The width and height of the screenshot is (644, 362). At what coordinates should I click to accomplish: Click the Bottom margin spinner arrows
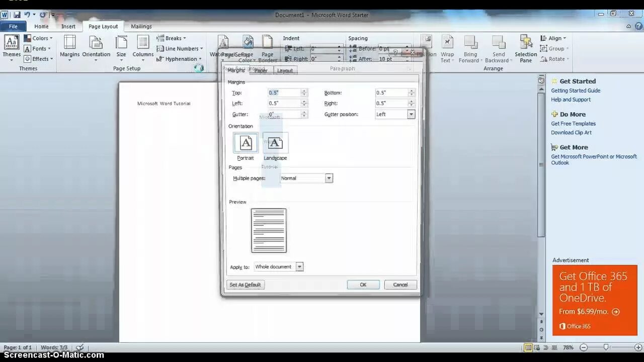(x=412, y=93)
